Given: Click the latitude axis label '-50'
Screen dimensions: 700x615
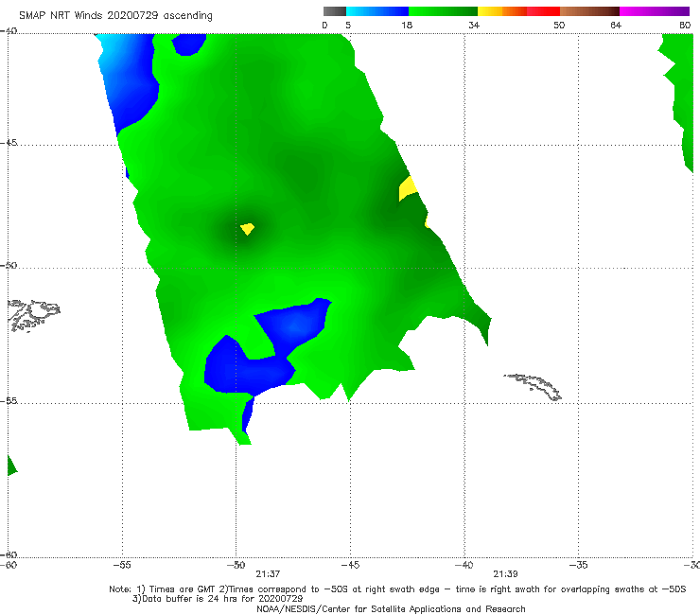Looking at the screenshot, I should pos(9,266).
